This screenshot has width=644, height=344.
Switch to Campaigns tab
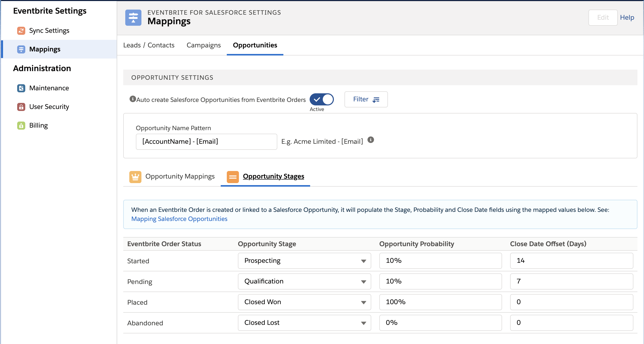(x=204, y=45)
